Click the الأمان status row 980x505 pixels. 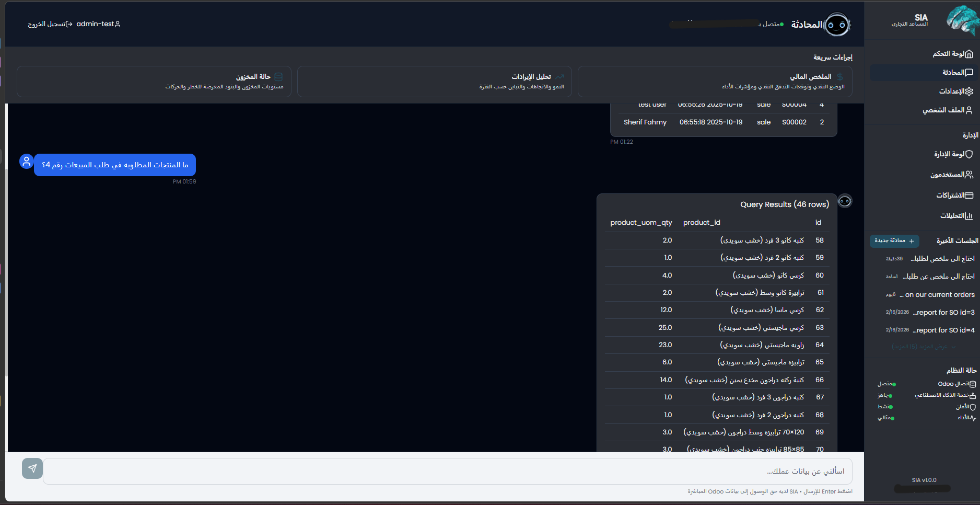pyautogui.click(x=927, y=407)
